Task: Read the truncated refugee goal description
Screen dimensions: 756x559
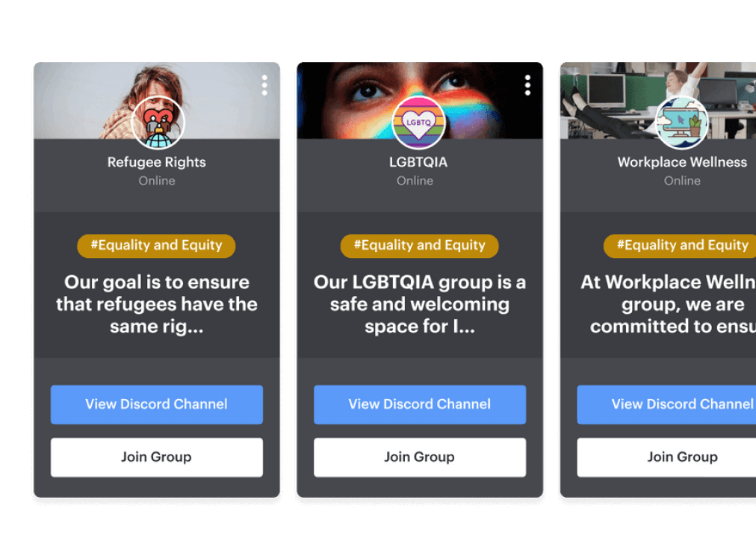Action: point(157,304)
